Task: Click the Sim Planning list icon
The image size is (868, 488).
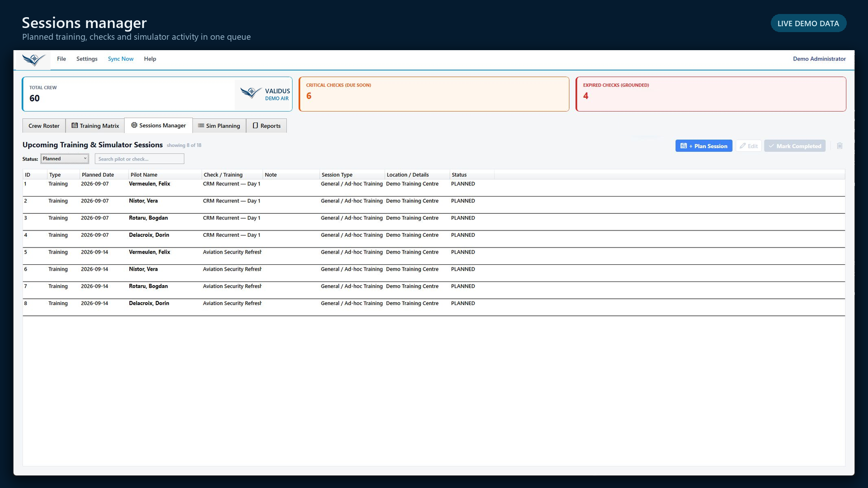Action: coord(201,126)
